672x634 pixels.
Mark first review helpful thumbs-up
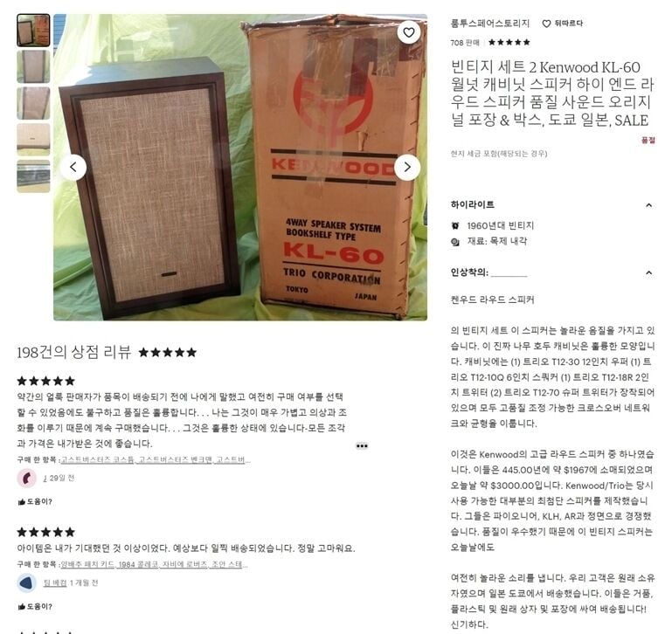35,501
